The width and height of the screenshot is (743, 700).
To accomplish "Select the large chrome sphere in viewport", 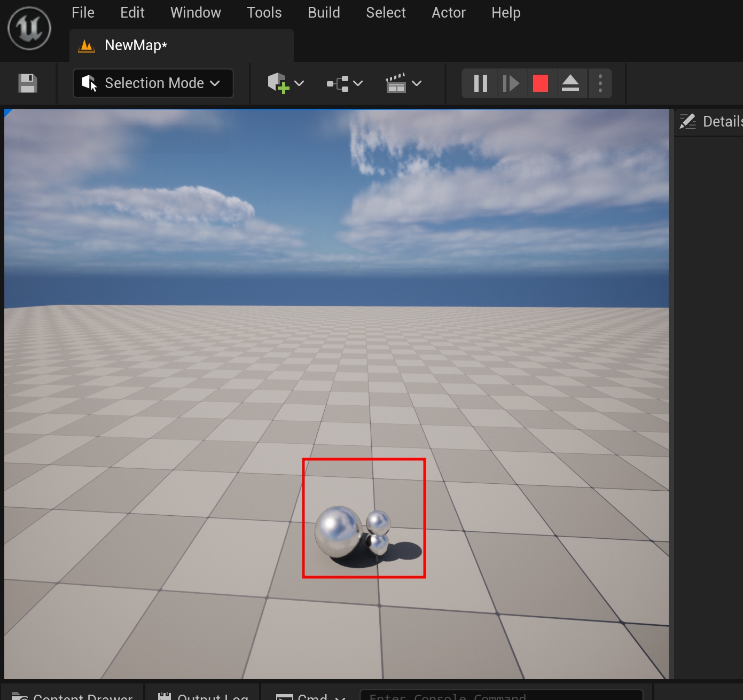I will coord(338,531).
